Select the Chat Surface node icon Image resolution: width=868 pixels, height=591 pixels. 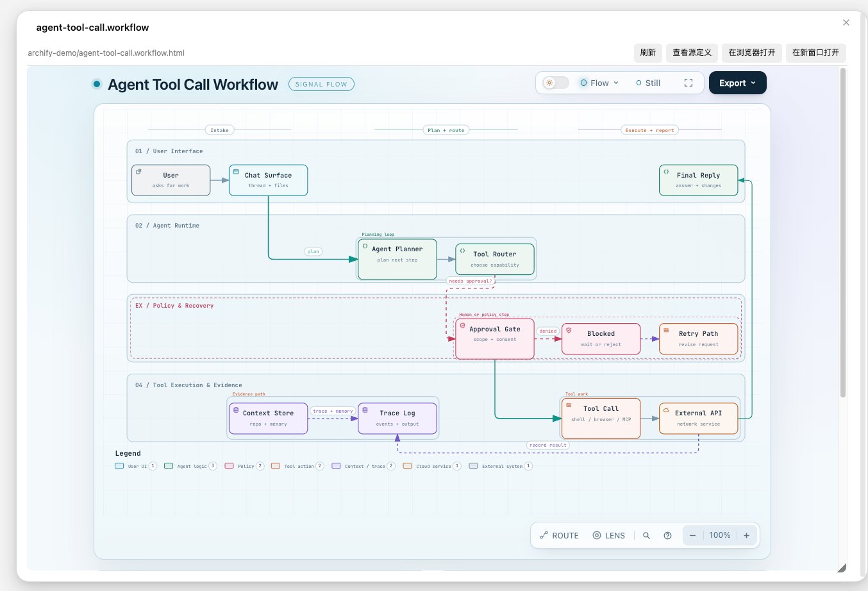point(236,172)
